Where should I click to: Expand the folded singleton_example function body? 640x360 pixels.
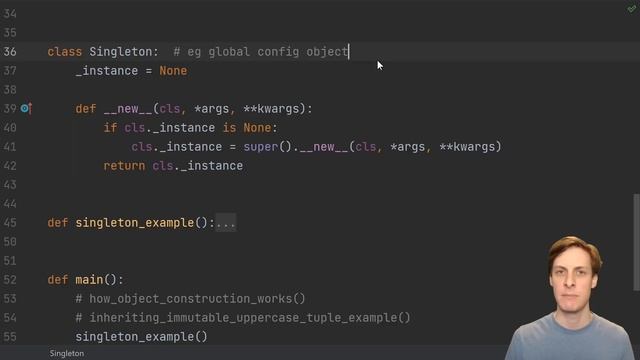click(226, 223)
